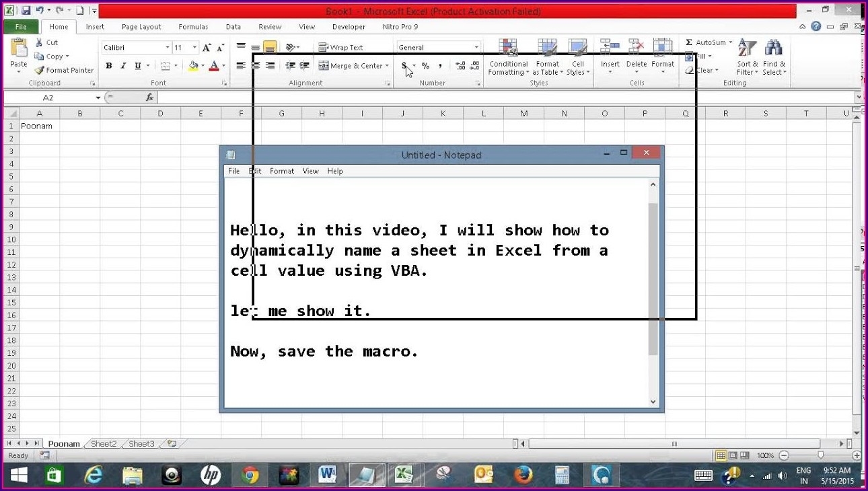
Task: Toggle Italic formatting
Action: [x=123, y=66]
